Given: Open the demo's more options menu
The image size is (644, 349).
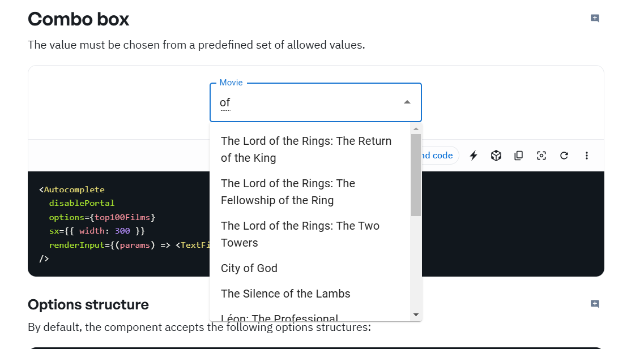Looking at the screenshot, I should (x=586, y=156).
